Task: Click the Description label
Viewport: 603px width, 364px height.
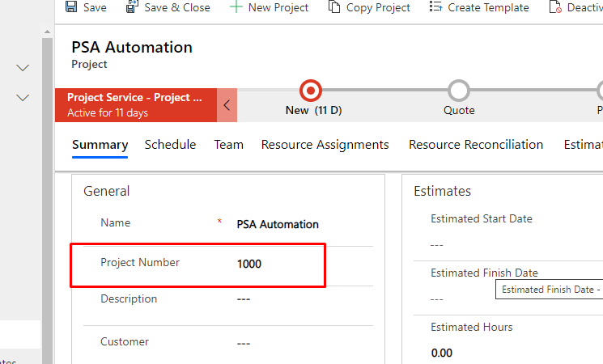Action: tap(129, 299)
